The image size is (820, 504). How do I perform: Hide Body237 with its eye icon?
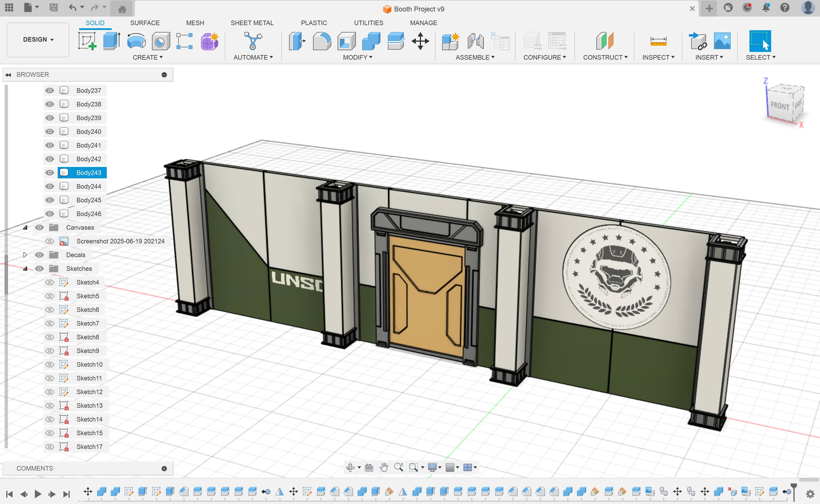click(50, 90)
